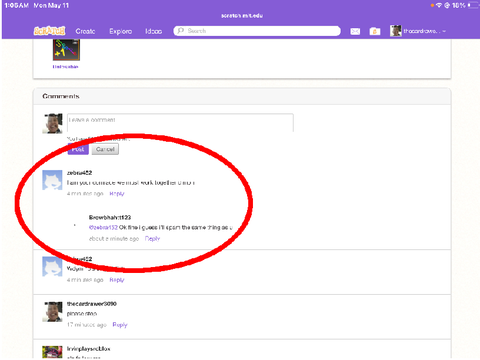Open the bottom comment's author name

tap(88, 349)
